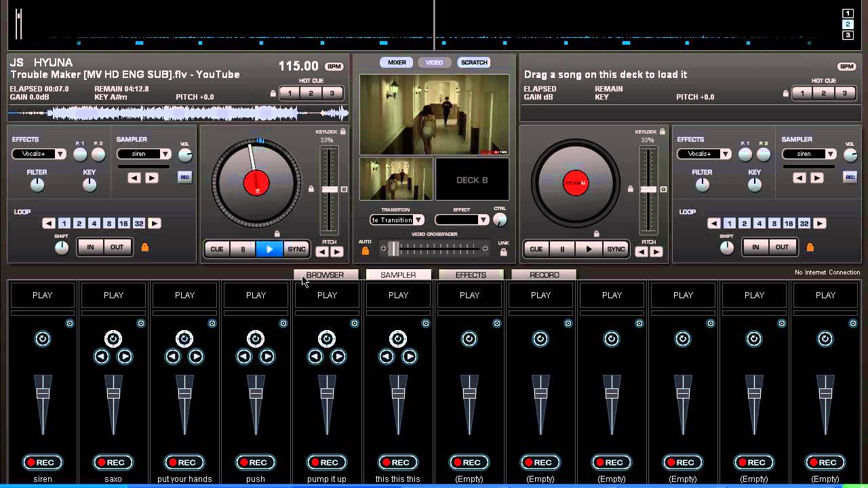Open the left deck Sampler dropdown (siren)
This screenshot has height=488, width=868.
144,154
